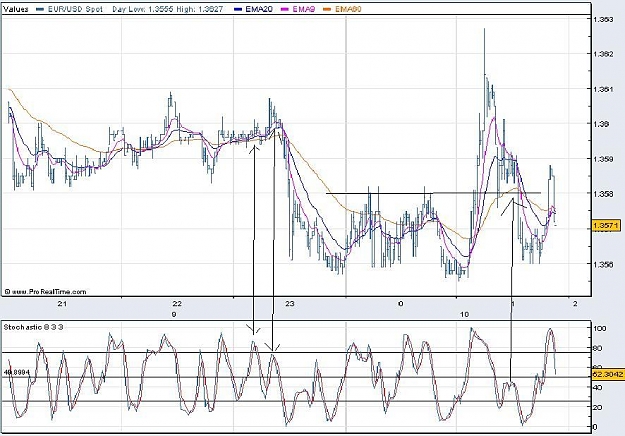Click the 1.36 price axis label

(x=601, y=124)
